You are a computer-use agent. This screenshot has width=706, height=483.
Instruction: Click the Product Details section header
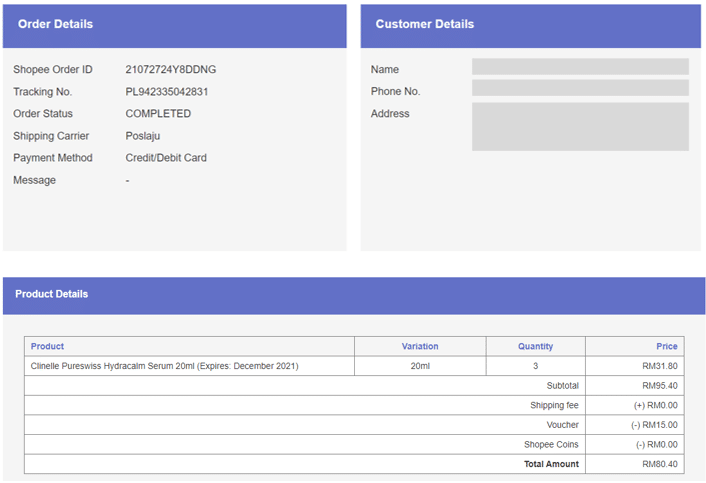coord(51,294)
